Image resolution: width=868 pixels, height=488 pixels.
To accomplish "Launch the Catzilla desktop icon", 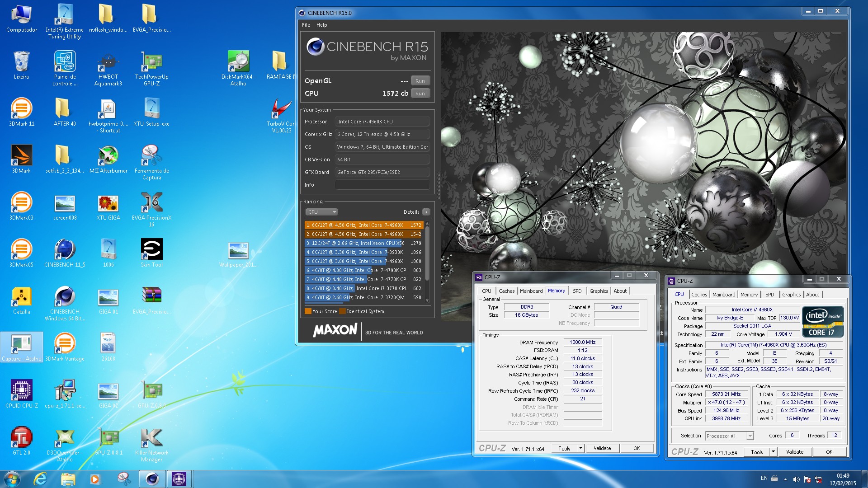I will coord(21,300).
